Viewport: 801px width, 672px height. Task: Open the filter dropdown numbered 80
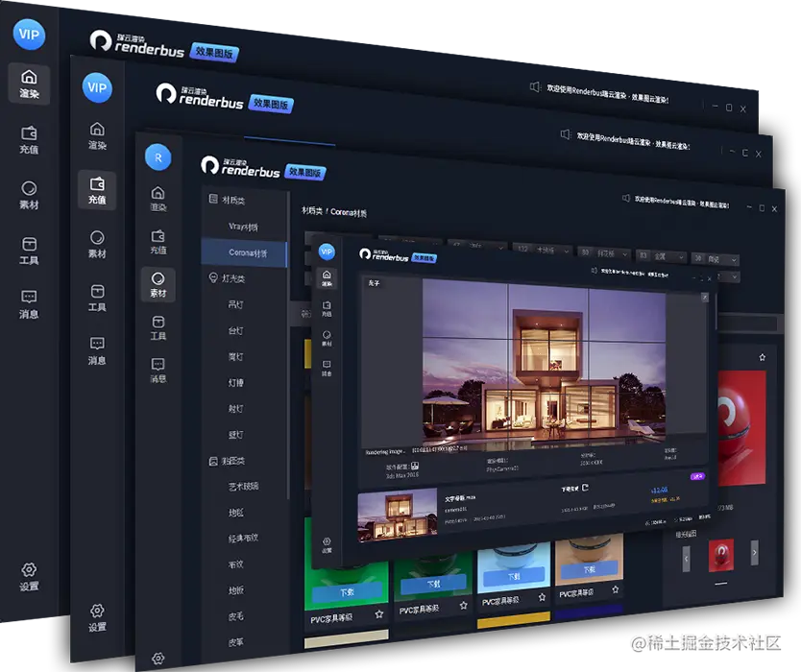pyautogui.click(x=605, y=253)
